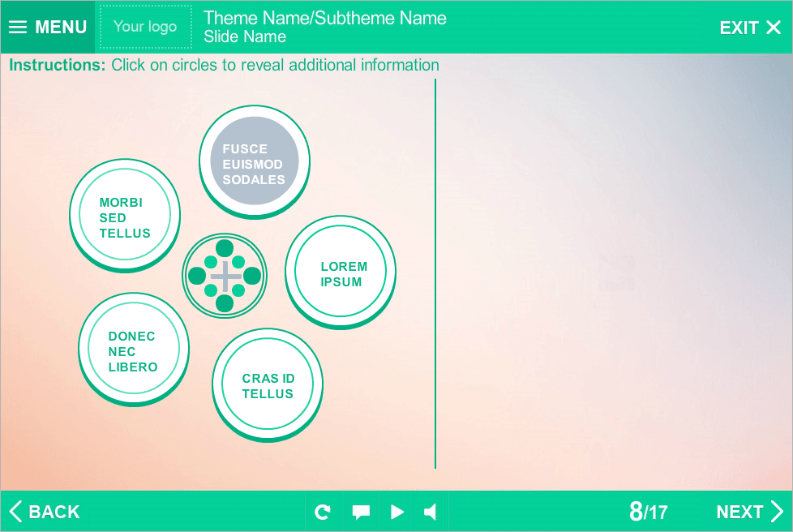Mute audio with the speaker icon
Viewport: 793px width, 532px height.
coord(431,512)
